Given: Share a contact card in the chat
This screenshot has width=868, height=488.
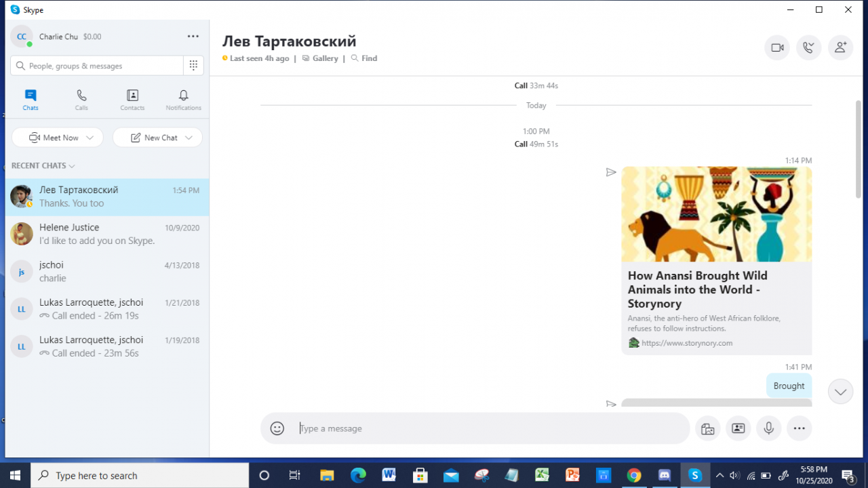Looking at the screenshot, I should [738, 428].
